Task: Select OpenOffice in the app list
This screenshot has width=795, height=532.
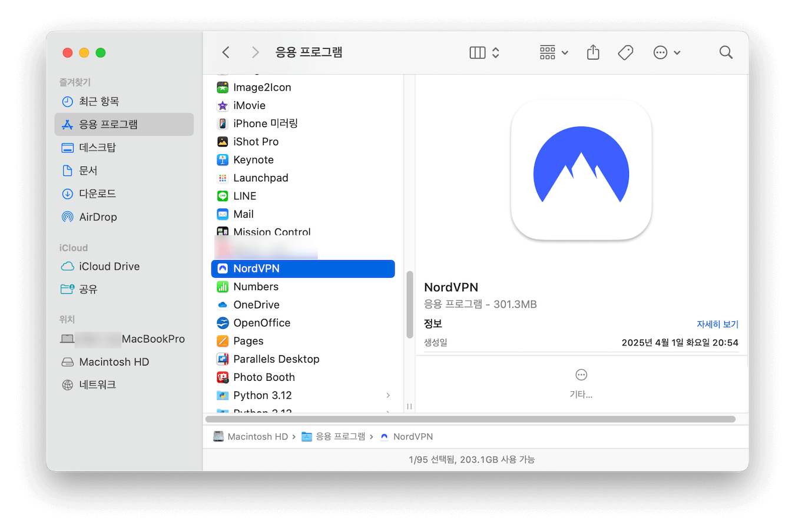Action: coord(303,323)
